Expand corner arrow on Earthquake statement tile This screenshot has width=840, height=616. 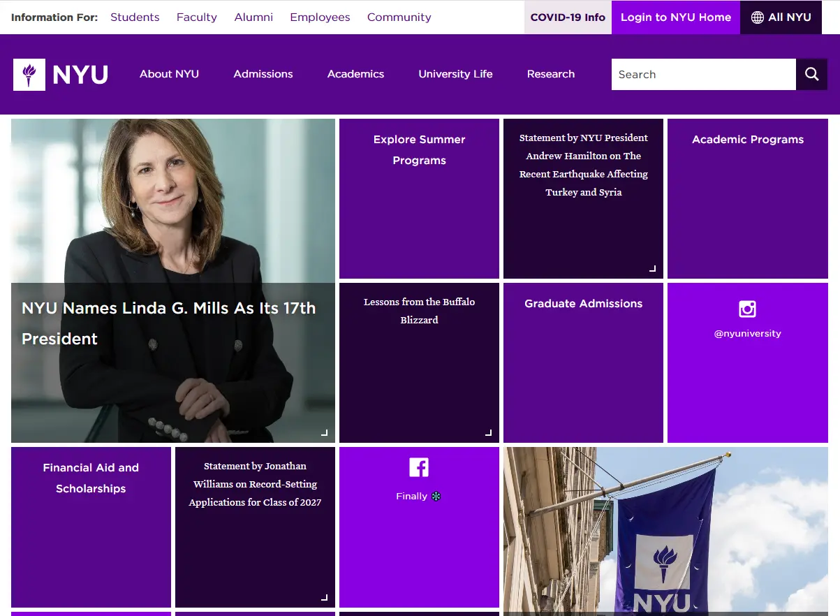(x=653, y=268)
